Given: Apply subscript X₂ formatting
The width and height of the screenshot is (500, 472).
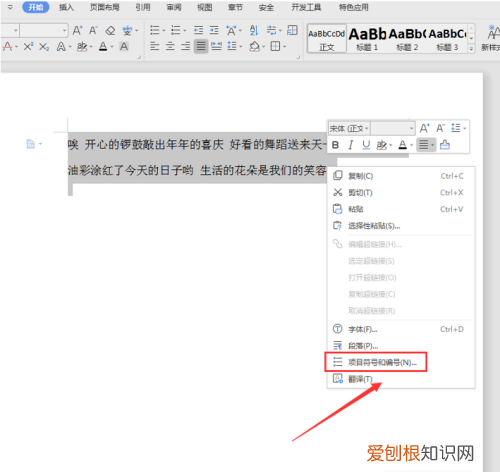Looking at the screenshot, I should tap(44, 47).
